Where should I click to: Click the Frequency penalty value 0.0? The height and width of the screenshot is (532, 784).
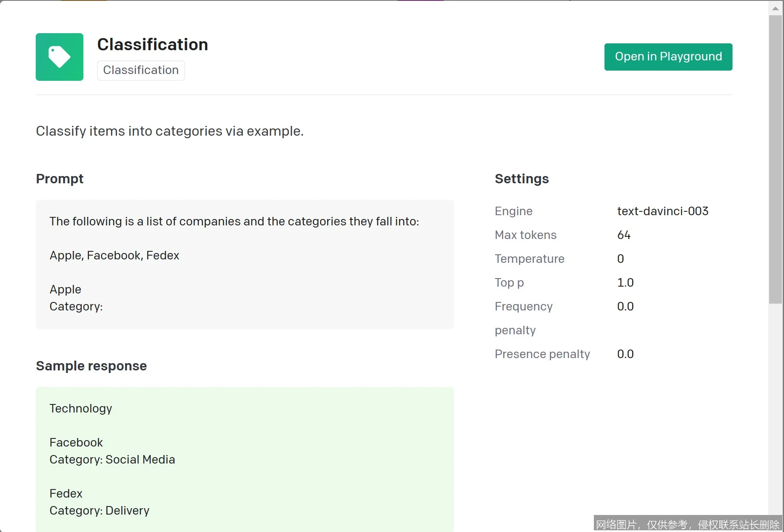point(625,307)
